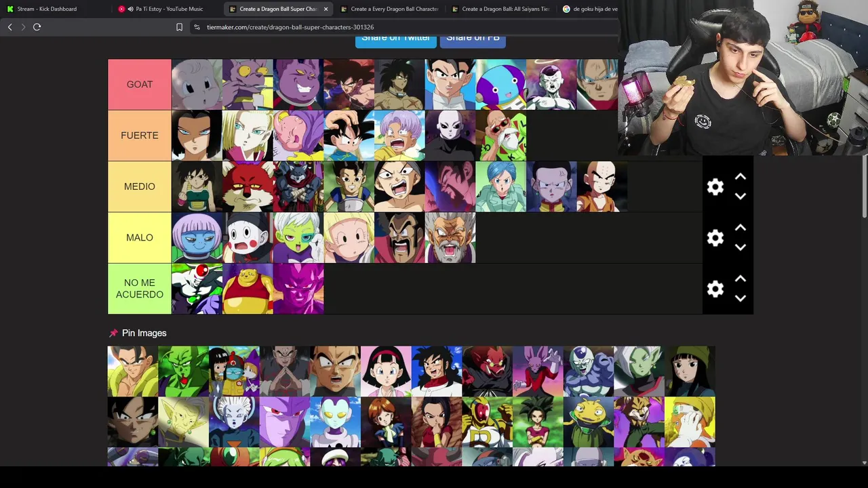Click the page vertical scrollbar
The width and height of the screenshot is (868, 488).
864,187
